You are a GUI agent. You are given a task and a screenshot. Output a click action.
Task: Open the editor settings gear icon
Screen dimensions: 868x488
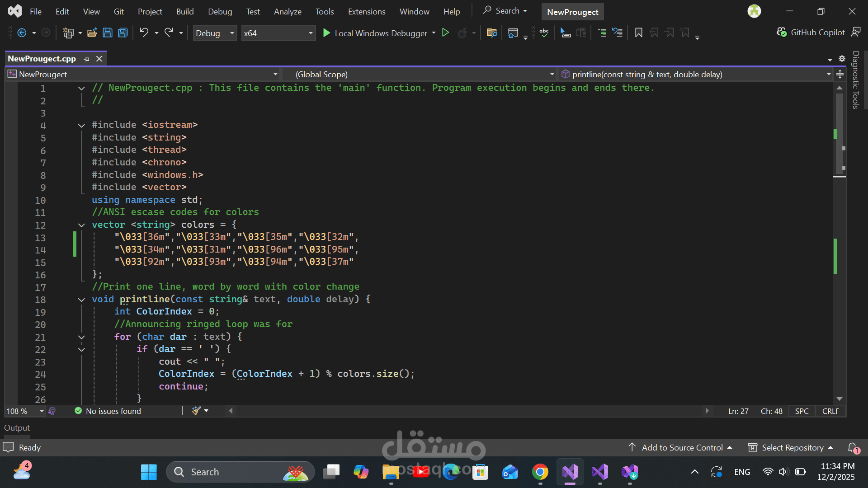[x=842, y=59]
